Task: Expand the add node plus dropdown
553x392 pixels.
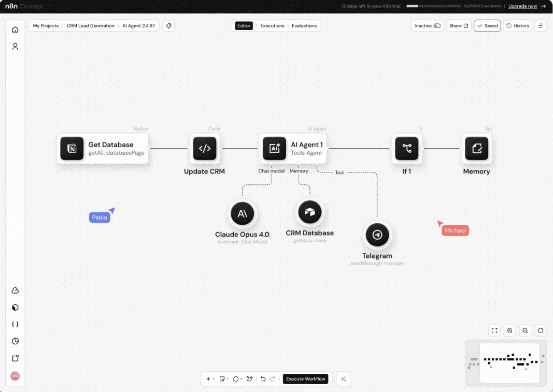Action: pos(210,379)
